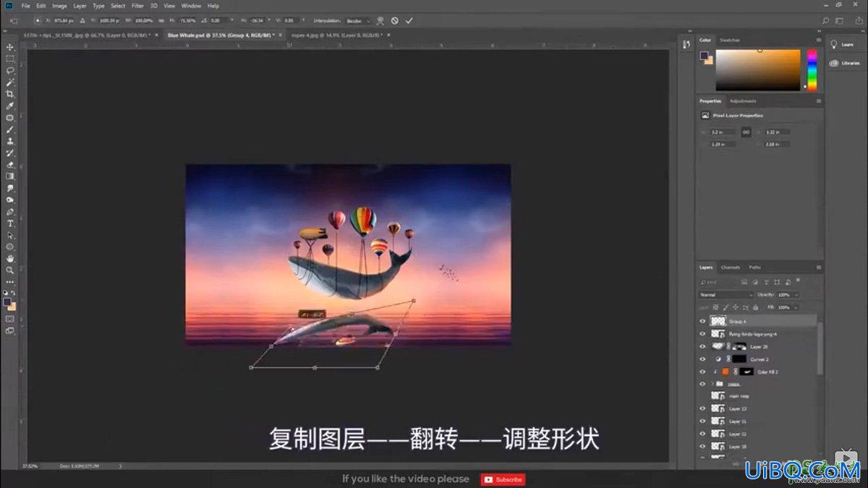Image resolution: width=868 pixels, height=488 pixels.
Task: Switch to the ropes-4.jpg document tab
Action: tap(336, 34)
